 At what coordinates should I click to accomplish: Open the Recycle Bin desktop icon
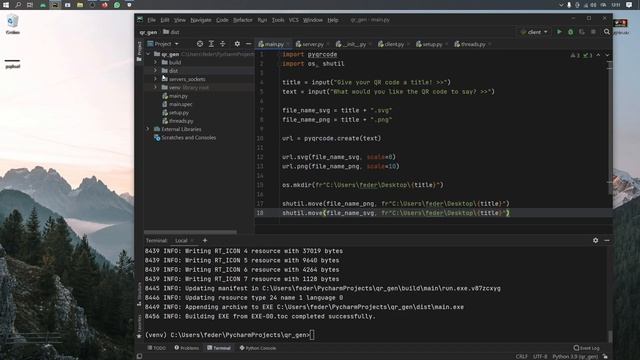(13, 24)
